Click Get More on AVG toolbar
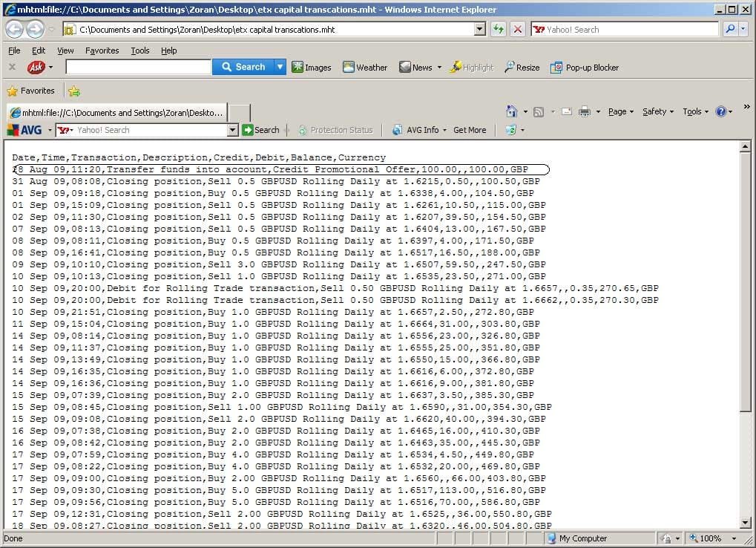 [470, 130]
